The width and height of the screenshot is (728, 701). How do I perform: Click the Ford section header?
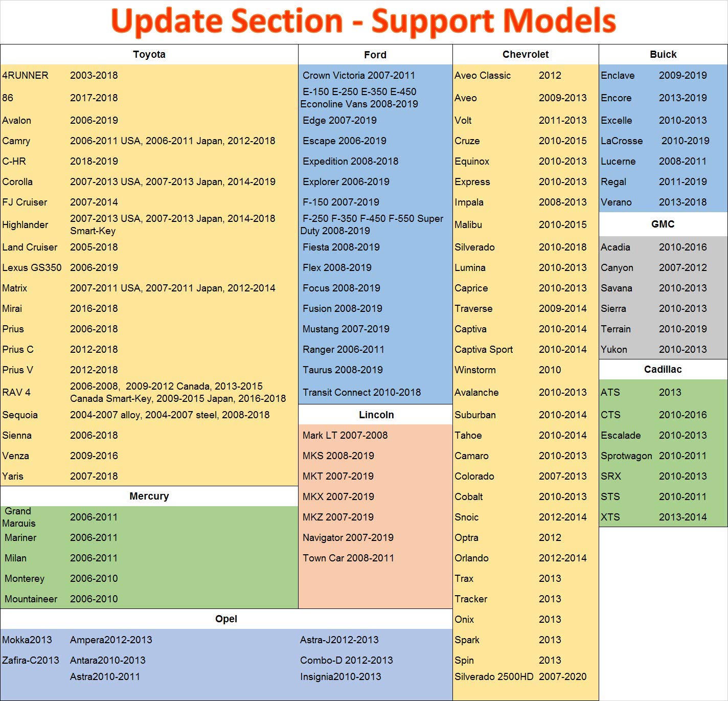375,55
